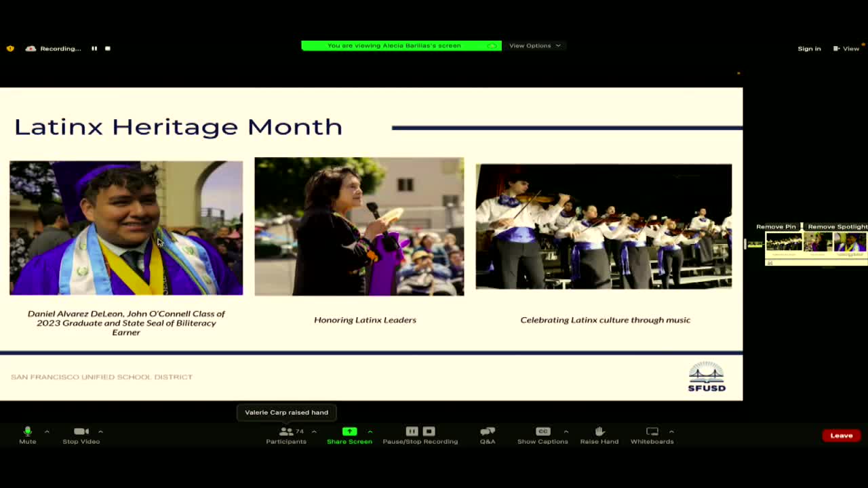Open the View Options dropdown
The height and width of the screenshot is (488, 868).
[x=535, y=45]
